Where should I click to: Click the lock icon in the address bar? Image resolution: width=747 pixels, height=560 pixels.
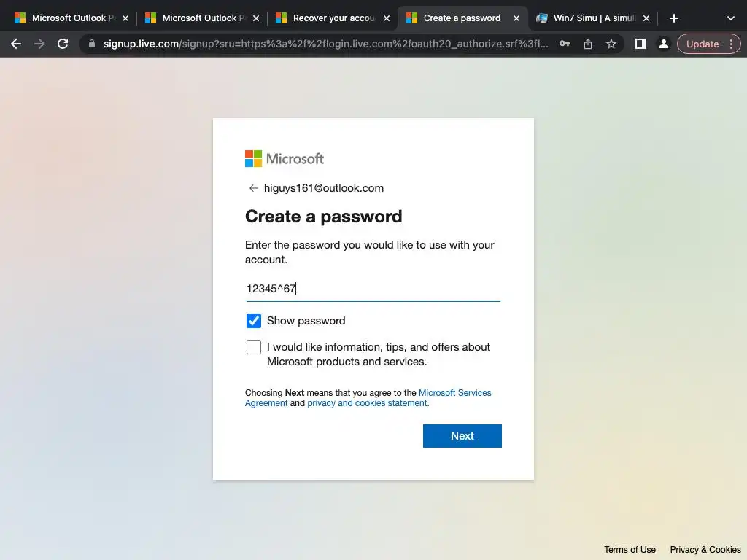click(x=92, y=44)
